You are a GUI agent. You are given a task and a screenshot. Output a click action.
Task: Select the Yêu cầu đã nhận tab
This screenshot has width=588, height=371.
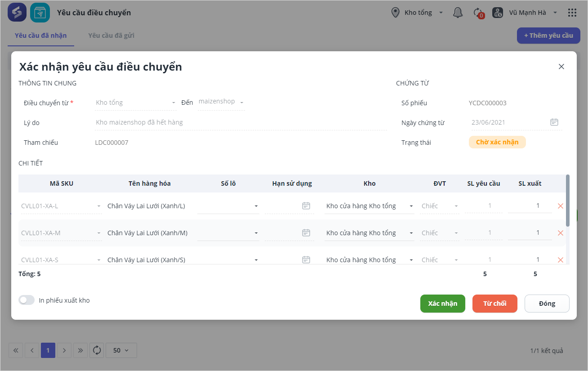tap(40, 36)
